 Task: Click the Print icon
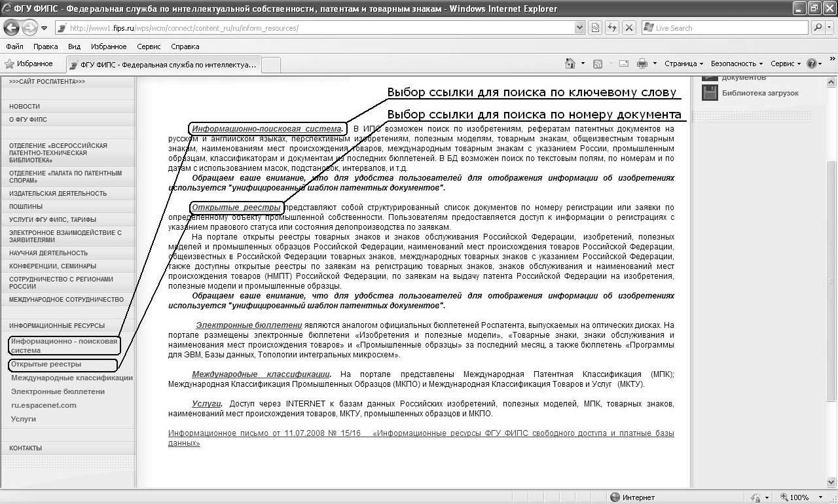click(642, 63)
